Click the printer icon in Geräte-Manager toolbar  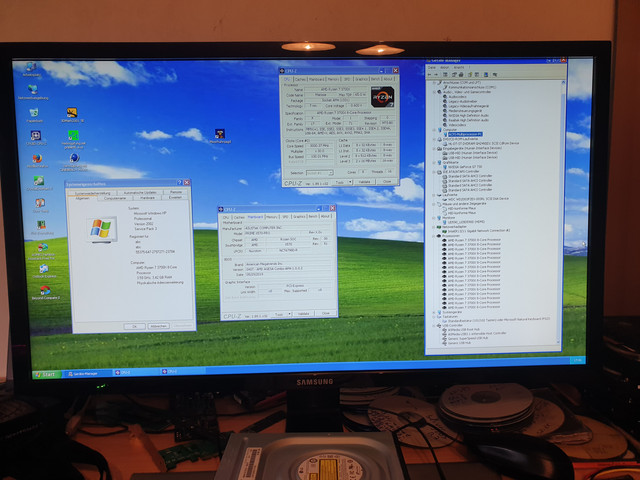point(461,74)
